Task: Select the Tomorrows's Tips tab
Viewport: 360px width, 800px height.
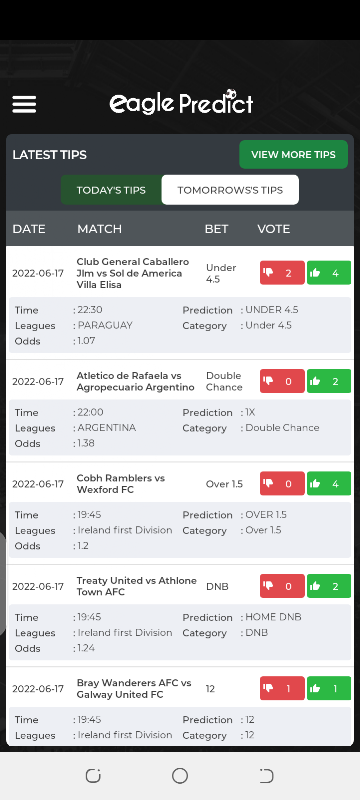Action: point(230,190)
